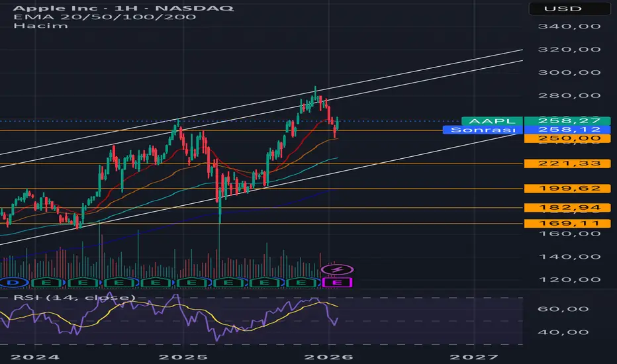Click the 340,00 value on the price axis
Image resolution: width=617 pixels, height=364 pixels.
click(x=569, y=26)
